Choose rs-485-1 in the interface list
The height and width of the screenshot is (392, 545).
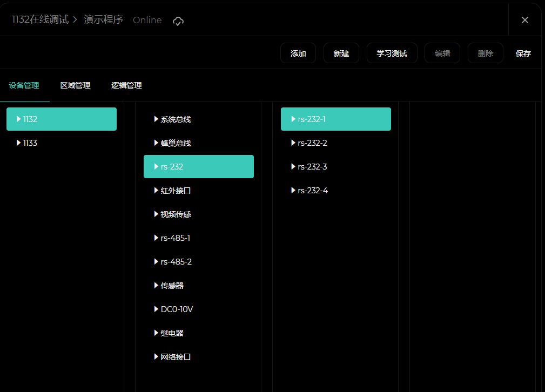(x=175, y=238)
